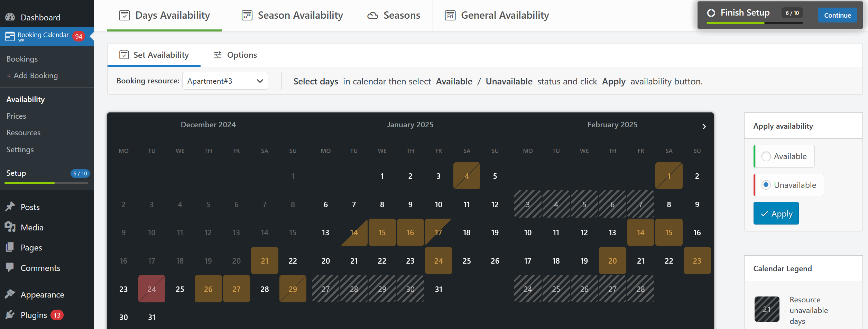Click the Finish Setup spinner icon
Viewport: 868px width, 329px height.
coord(711,13)
